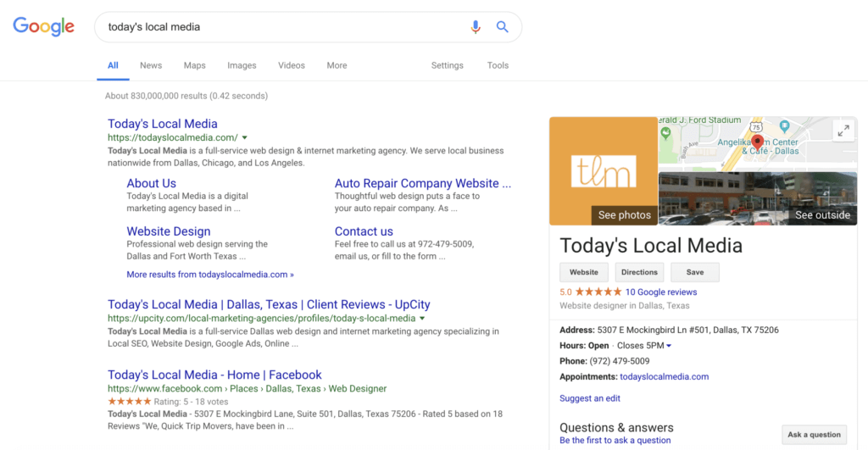The width and height of the screenshot is (868, 450).
Task: Open 10 Google reviews link
Action: point(661,292)
